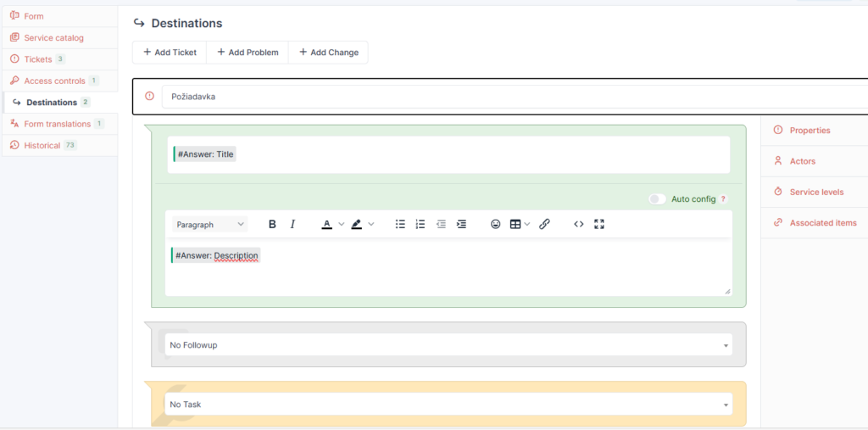Click the Add Ticket button

point(170,53)
